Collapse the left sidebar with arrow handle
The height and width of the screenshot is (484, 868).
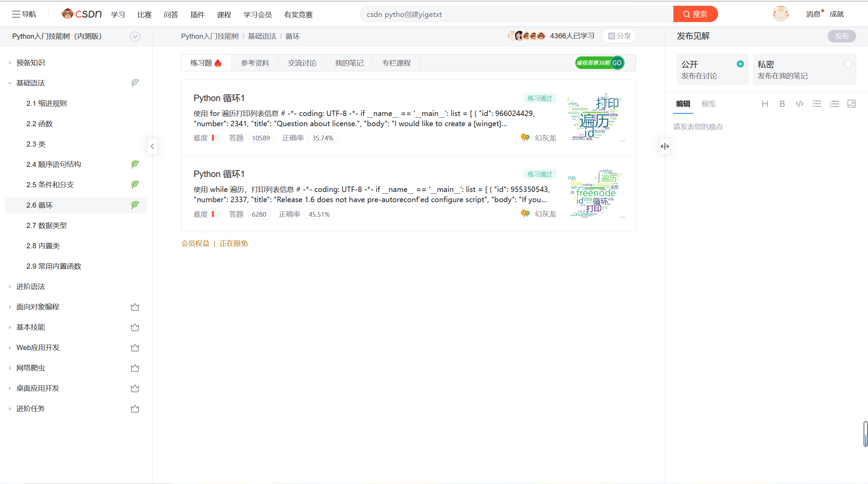pyautogui.click(x=152, y=146)
